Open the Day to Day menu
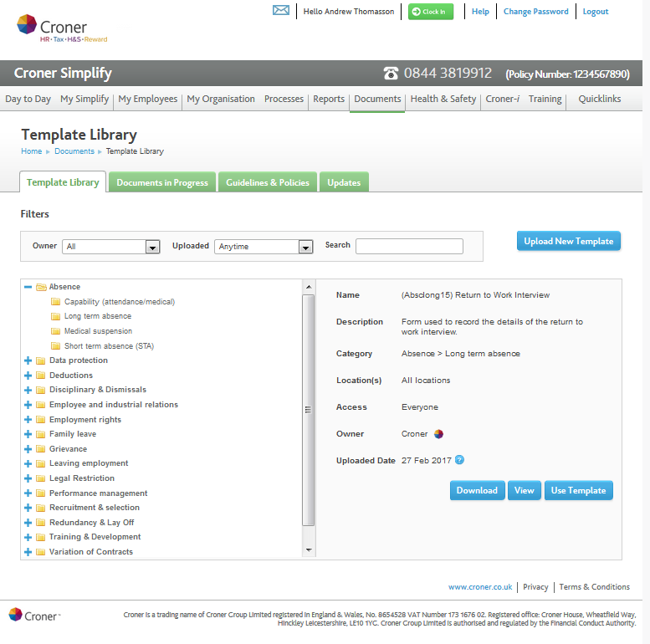The image size is (650, 644). click(28, 99)
